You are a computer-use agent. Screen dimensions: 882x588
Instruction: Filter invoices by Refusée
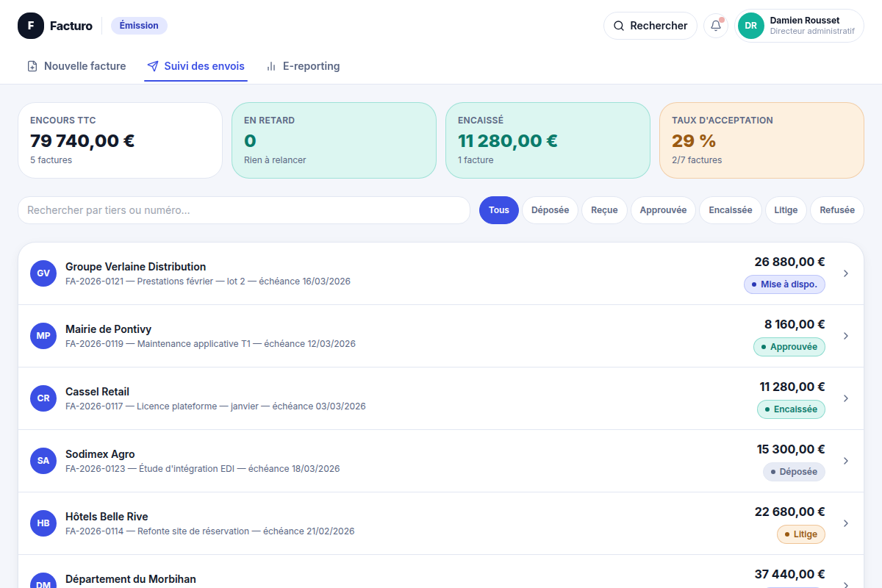[x=837, y=210]
